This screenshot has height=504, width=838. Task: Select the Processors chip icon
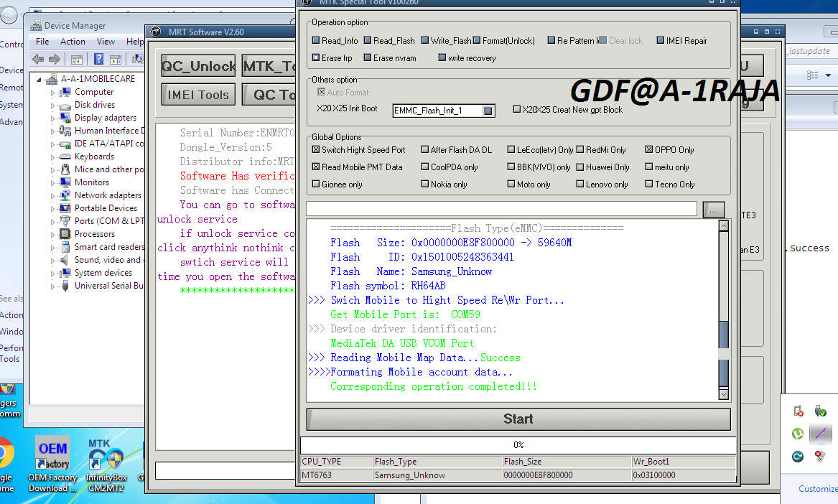[x=65, y=234]
